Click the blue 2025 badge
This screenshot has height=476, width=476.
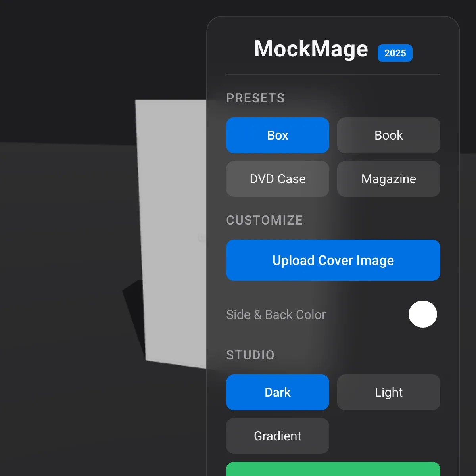pos(395,53)
